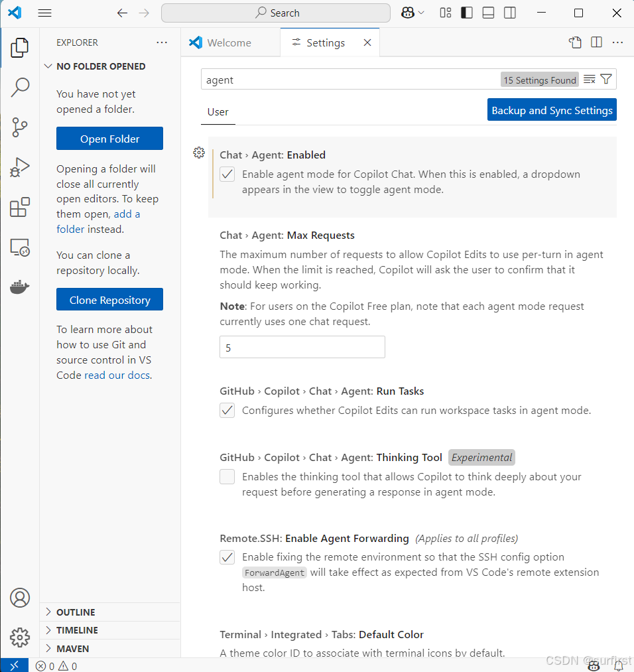Viewport: 634px width, 672px height.
Task: Click Backup and Sync Settings button
Action: [x=552, y=110]
